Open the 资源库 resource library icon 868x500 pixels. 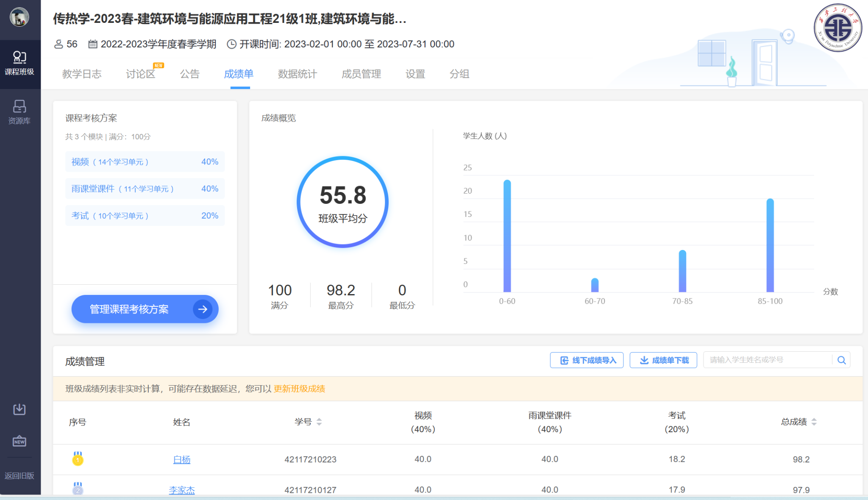click(x=19, y=112)
